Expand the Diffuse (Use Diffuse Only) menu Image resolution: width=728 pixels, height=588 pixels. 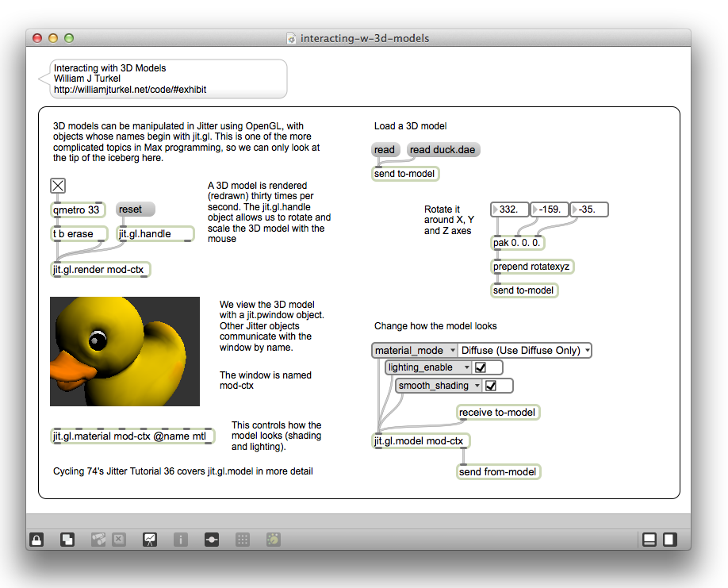point(524,350)
